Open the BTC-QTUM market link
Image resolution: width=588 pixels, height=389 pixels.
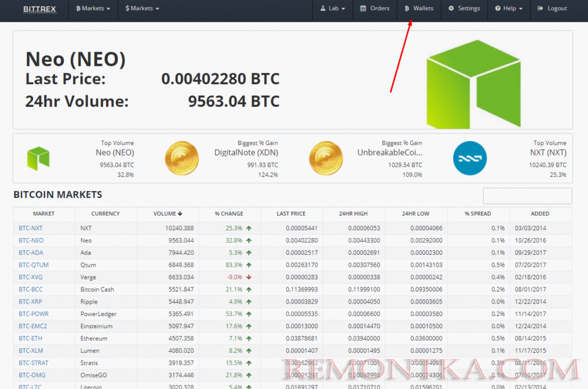tap(34, 265)
